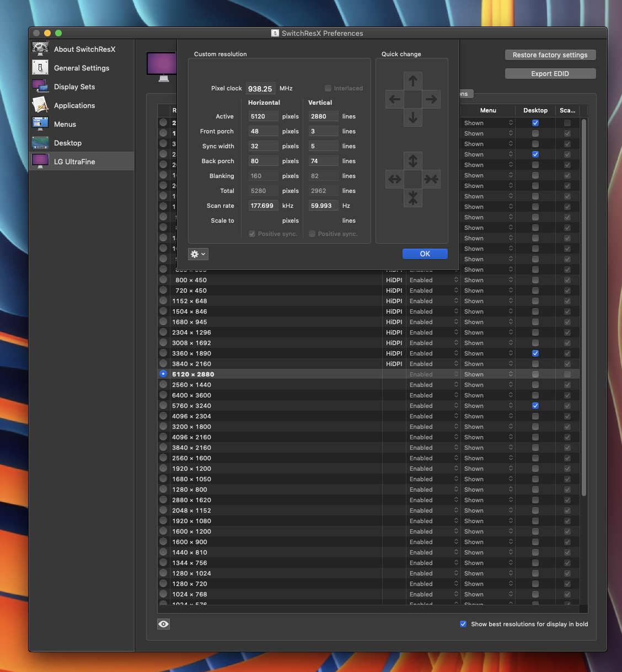Open General Settings in the sidebar
Image resolution: width=622 pixels, height=672 pixels.
82,68
